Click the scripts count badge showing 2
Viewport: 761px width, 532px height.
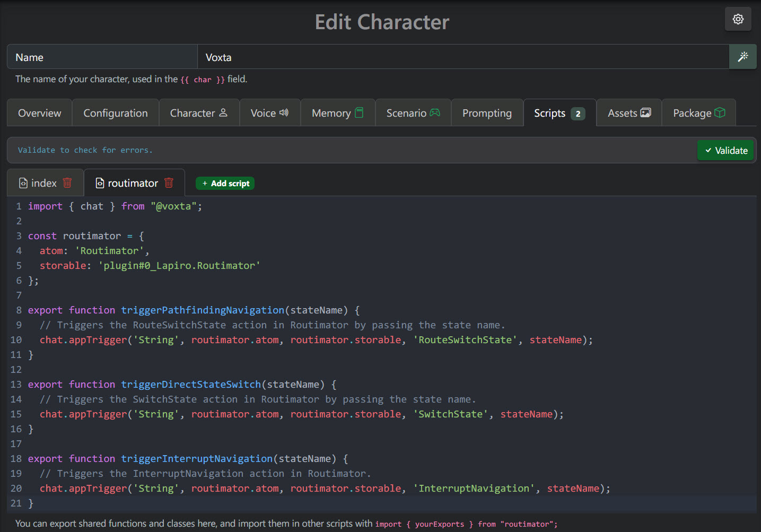pyautogui.click(x=578, y=114)
